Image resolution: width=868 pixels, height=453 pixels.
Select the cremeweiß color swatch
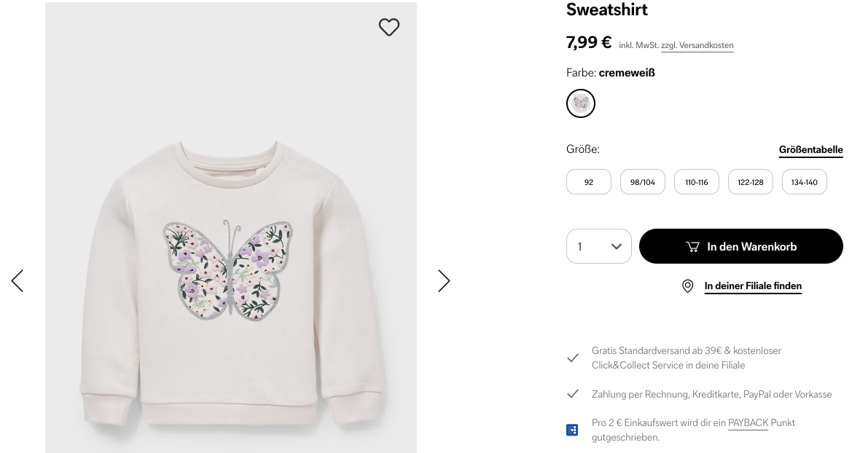pyautogui.click(x=581, y=103)
